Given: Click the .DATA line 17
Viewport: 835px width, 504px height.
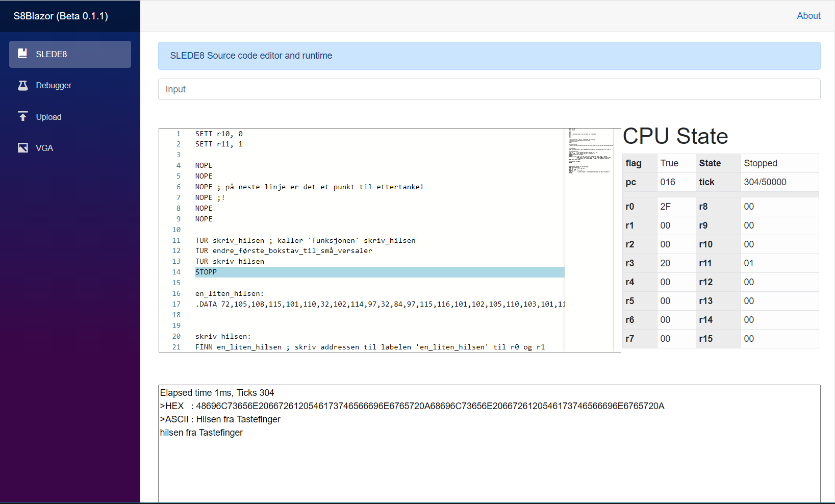Looking at the screenshot, I should coord(380,304).
